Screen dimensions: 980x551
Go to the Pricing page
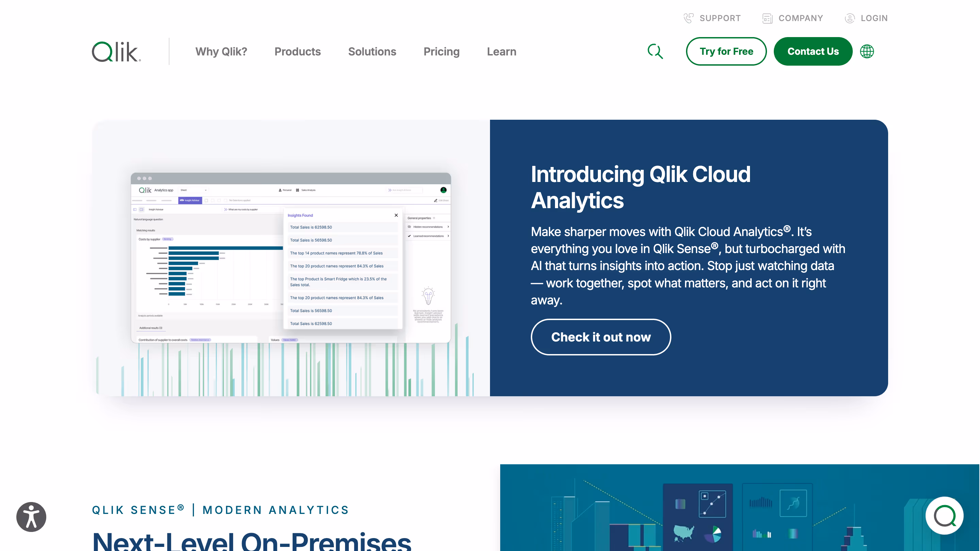[x=441, y=51]
